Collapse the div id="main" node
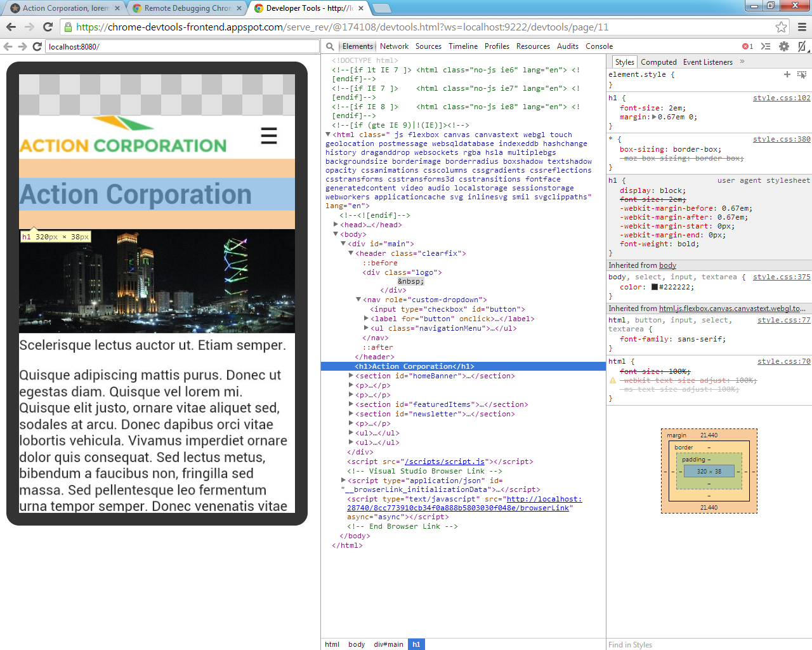 point(344,244)
